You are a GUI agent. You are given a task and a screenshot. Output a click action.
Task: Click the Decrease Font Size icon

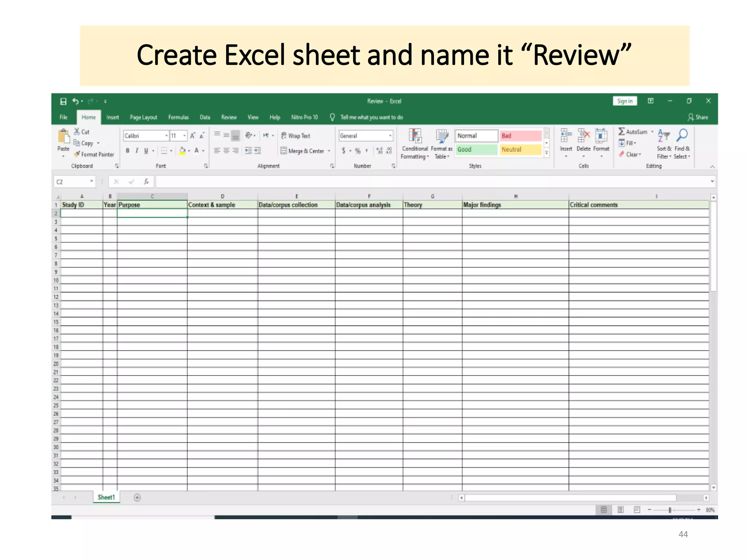[x=202, y=136]
